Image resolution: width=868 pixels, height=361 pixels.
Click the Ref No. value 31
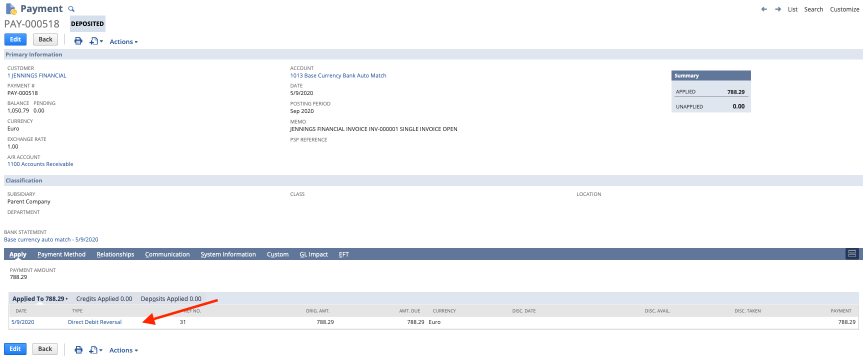coord(183,322)
